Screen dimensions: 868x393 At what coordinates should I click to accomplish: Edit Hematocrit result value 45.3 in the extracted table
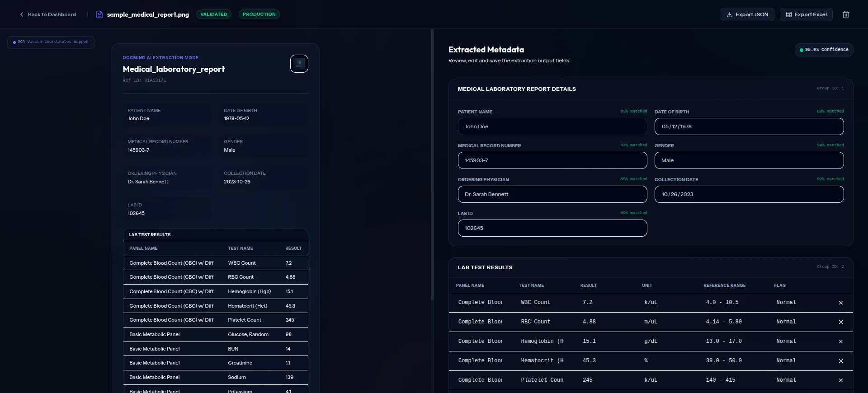[x=603, y=360]
